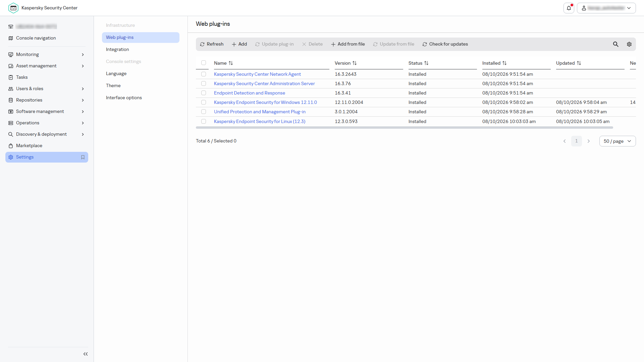Open Endpoint Detection and Response link
Screen dimensions: 644x362
point(250,93)
